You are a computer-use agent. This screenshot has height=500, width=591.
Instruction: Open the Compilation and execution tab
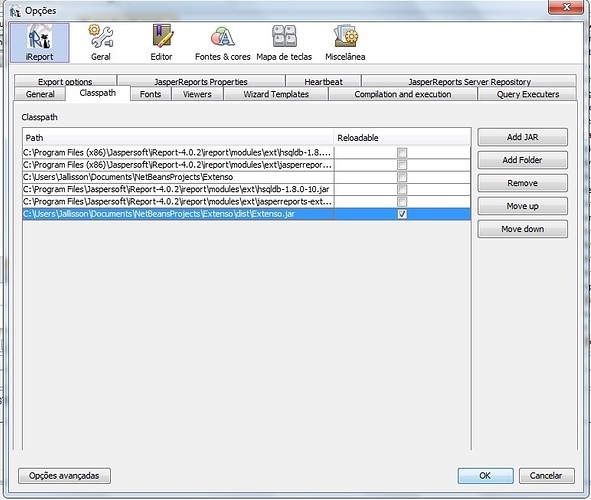[x=403, y=94]
